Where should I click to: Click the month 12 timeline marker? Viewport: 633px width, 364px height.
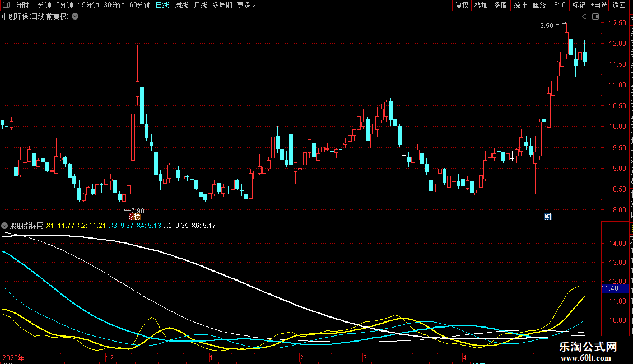pyautogui.click(x=109, y=357)
